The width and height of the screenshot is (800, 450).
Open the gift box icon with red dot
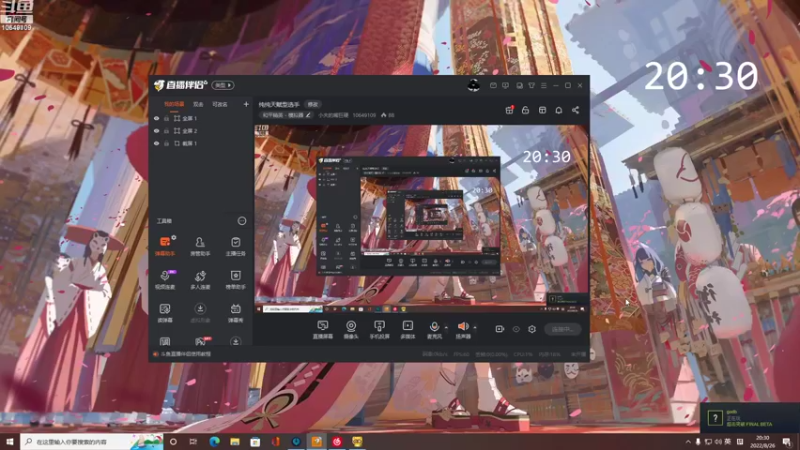[x=509, y=110]
